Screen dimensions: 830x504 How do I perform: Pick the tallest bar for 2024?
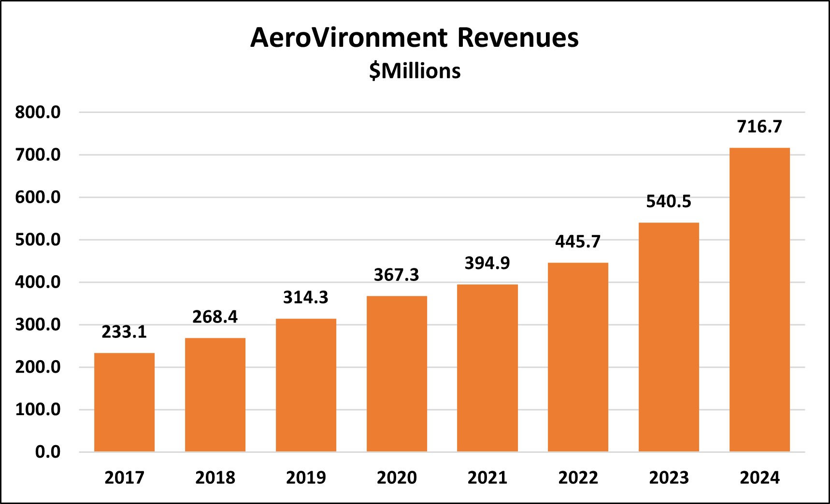[759, 300]
